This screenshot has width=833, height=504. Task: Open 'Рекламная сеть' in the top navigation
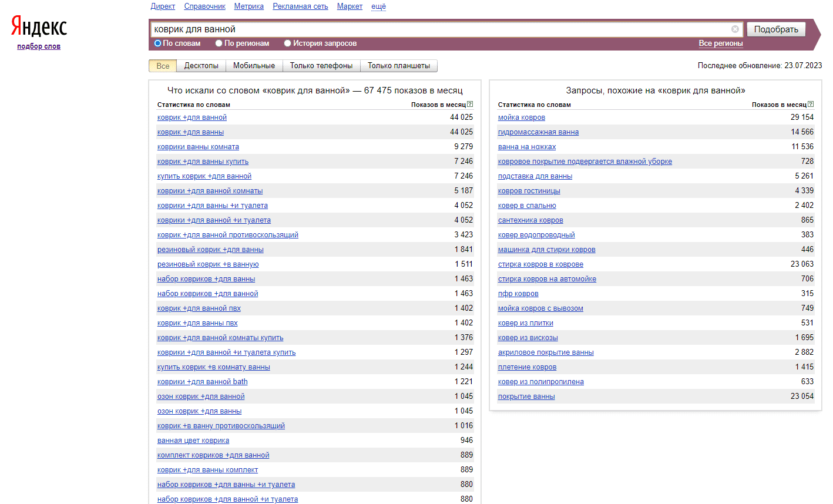300,6
